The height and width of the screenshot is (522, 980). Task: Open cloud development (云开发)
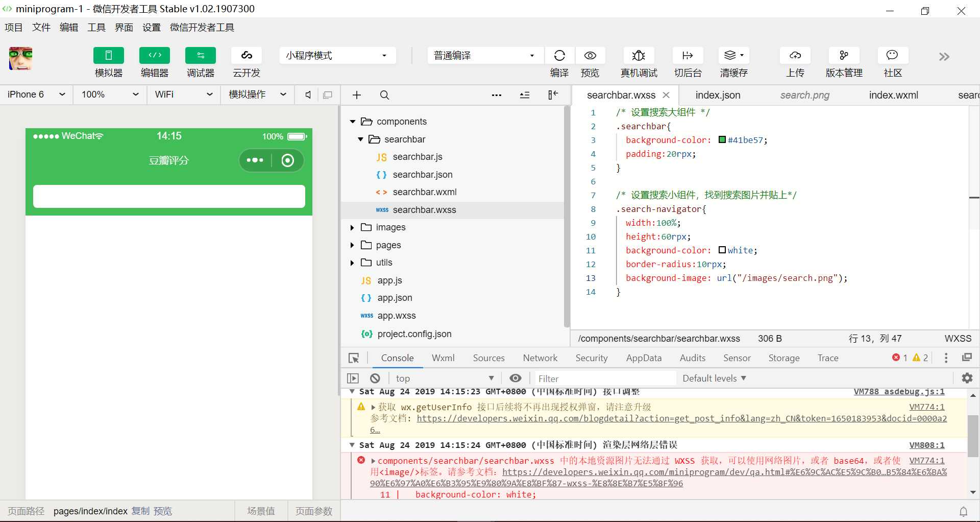pos(247,56)
